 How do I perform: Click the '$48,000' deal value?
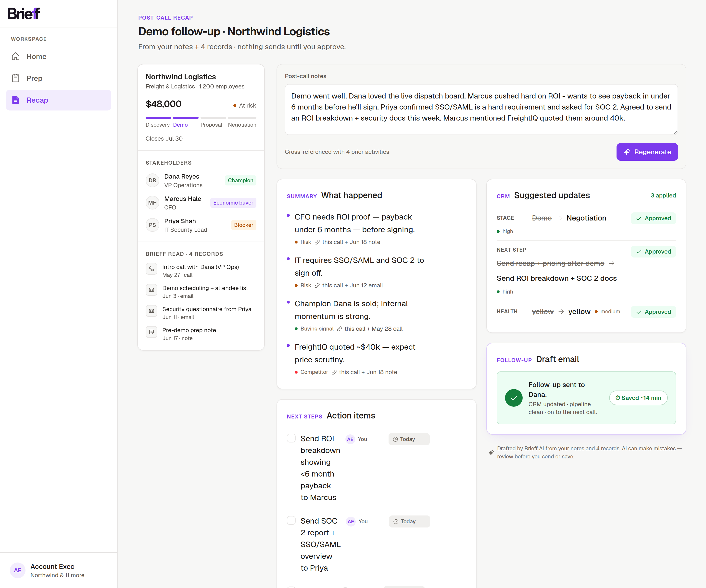tap(164, 104)
